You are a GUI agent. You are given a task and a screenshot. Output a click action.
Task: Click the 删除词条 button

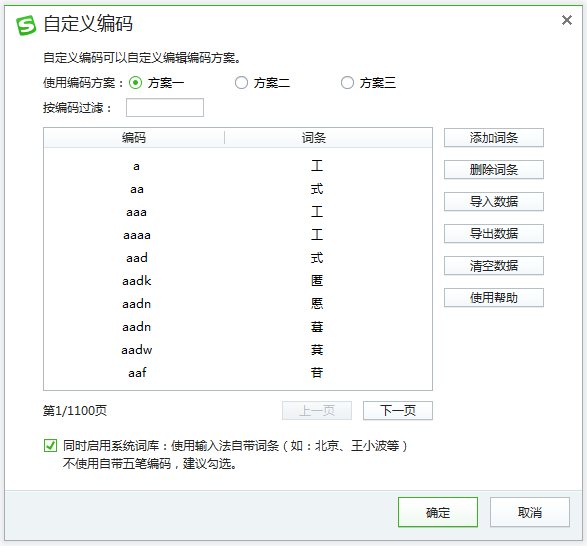tap(494, 170)
